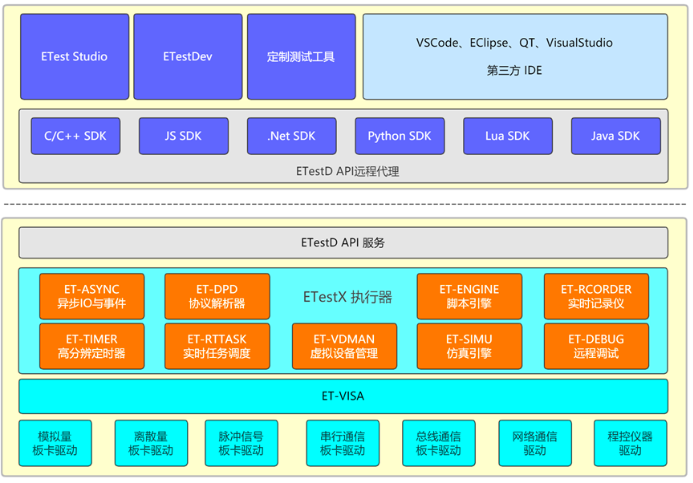Click the ETestD API远程代理 label
693x483 pixels.
347,171
